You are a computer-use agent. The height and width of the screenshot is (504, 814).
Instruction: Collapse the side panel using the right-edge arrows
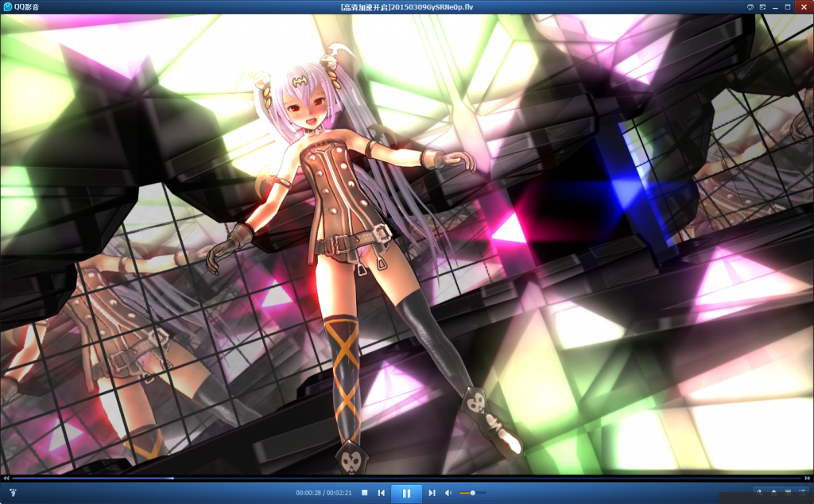(x=808, y=478)
